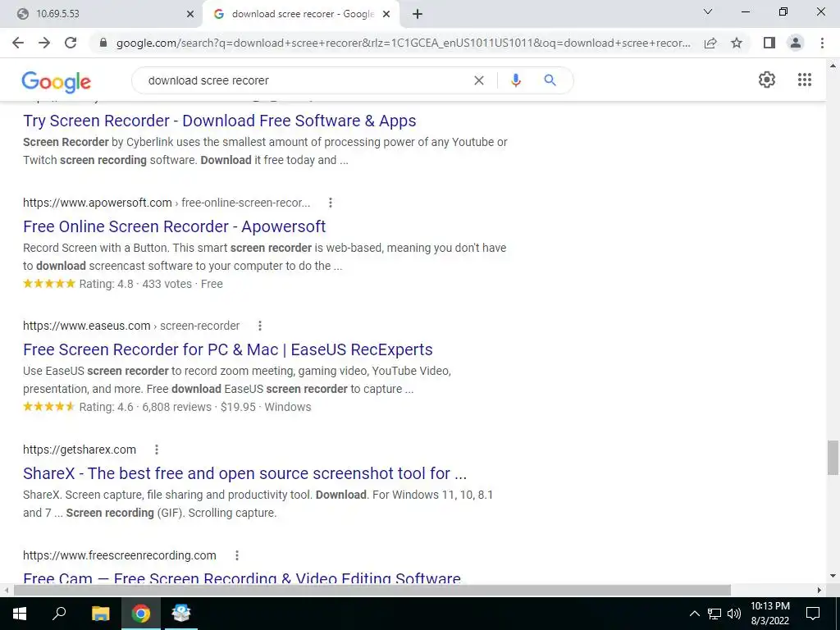840x630 pixels.
Task: Open Free Online Screen Recorder Apowersoft link
Action: 174,226
